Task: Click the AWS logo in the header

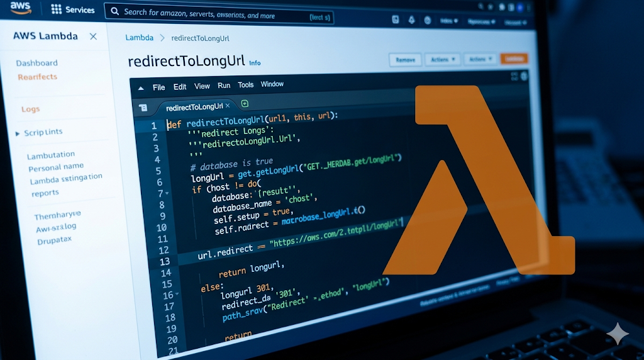Action: [21, 8]
